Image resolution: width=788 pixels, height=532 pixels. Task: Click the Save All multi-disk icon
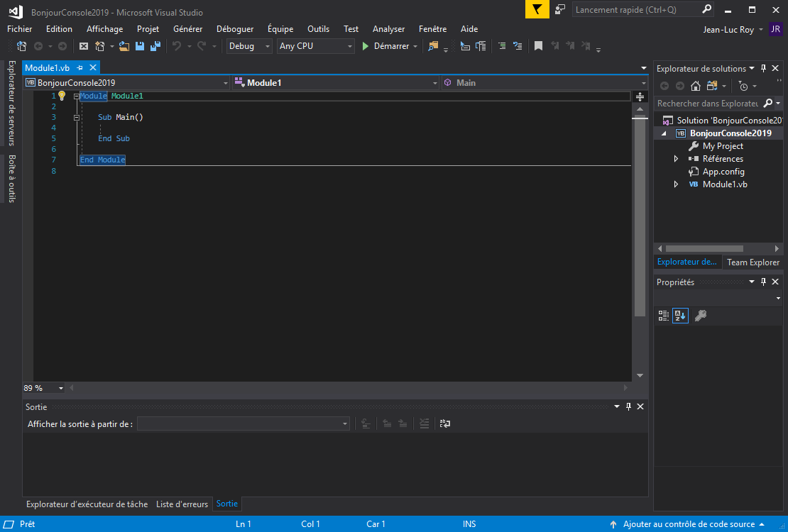pyautogui.click(x=155, y=46)
